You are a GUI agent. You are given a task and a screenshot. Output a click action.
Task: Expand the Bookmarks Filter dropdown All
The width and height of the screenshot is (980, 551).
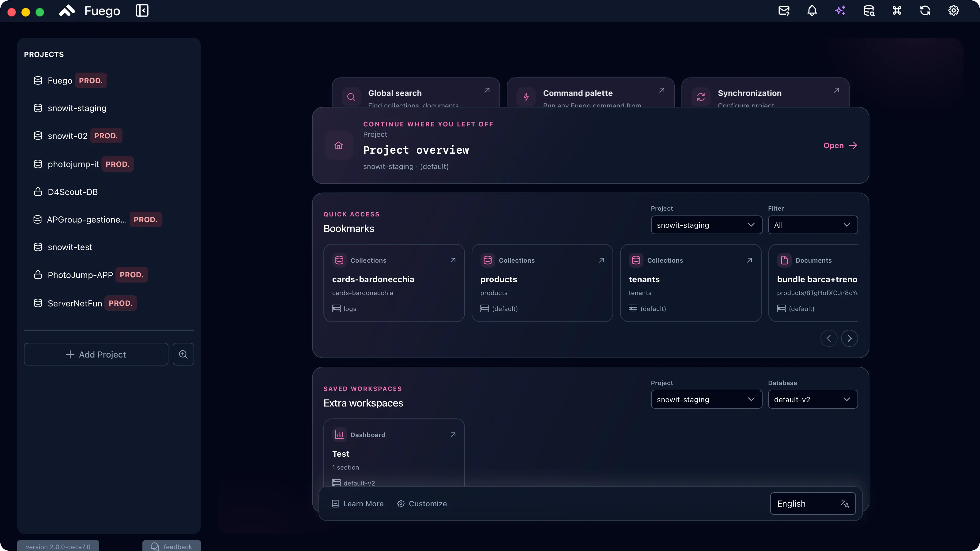[x=812, y=225]
